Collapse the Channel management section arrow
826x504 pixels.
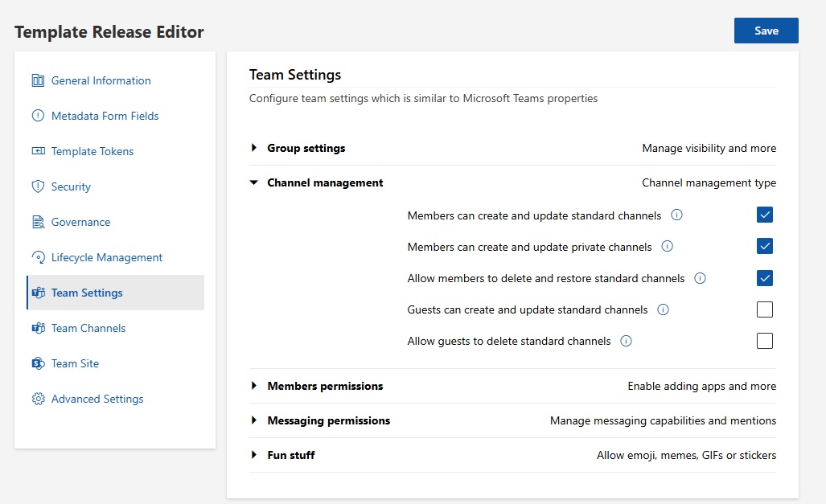click(254, 182)
